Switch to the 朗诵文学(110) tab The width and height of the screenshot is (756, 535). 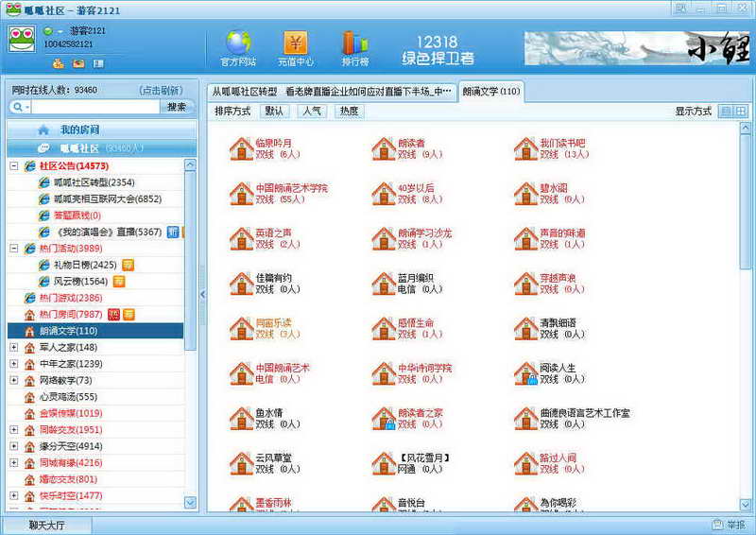[490, 92]
